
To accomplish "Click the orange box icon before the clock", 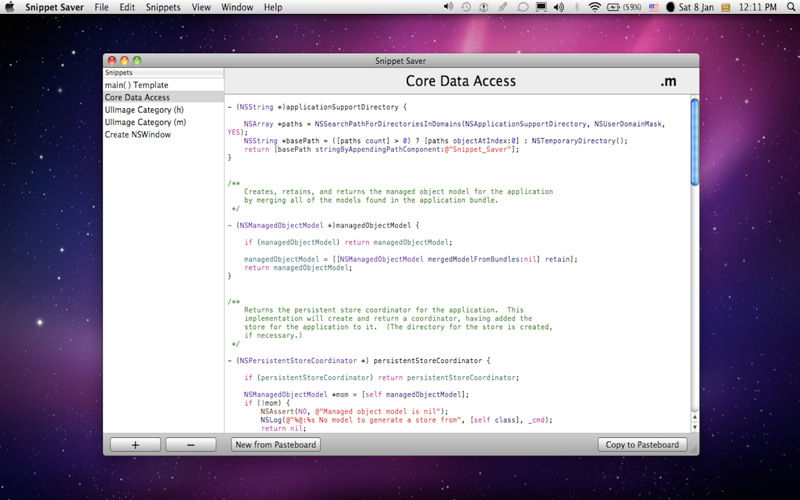I will 726,7.
